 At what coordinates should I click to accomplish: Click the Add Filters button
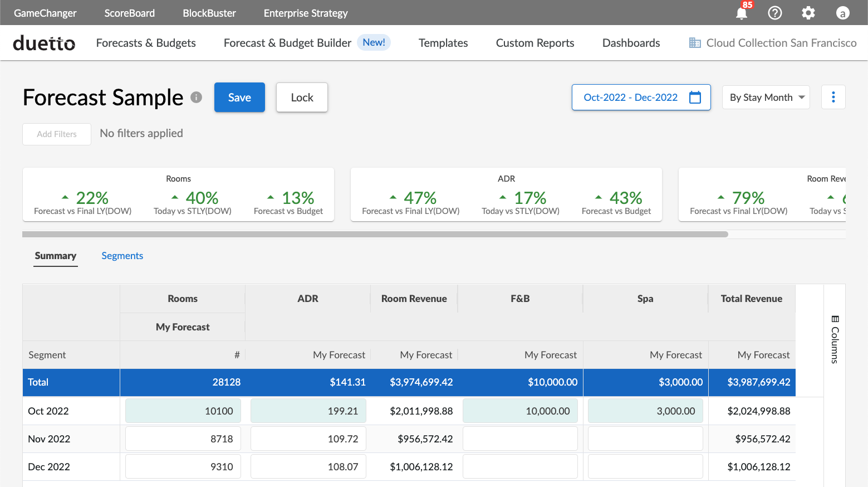coord(57,134)
